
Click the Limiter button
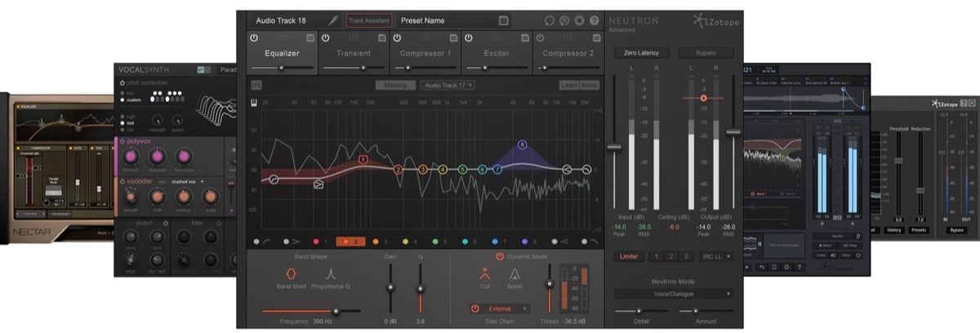(629, 256)
